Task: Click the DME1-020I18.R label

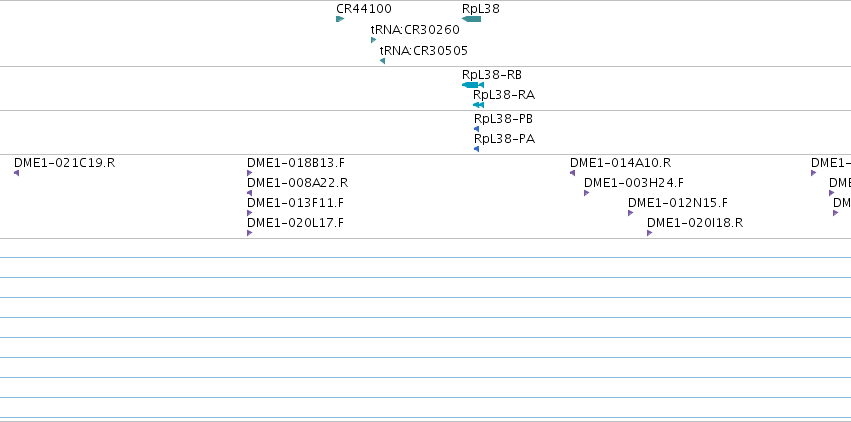Action: [x=695, y=223]
